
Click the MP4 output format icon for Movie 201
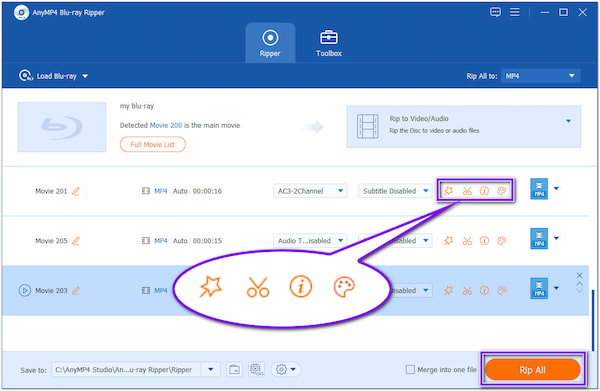pyautogui.click(x=539, y=189)
